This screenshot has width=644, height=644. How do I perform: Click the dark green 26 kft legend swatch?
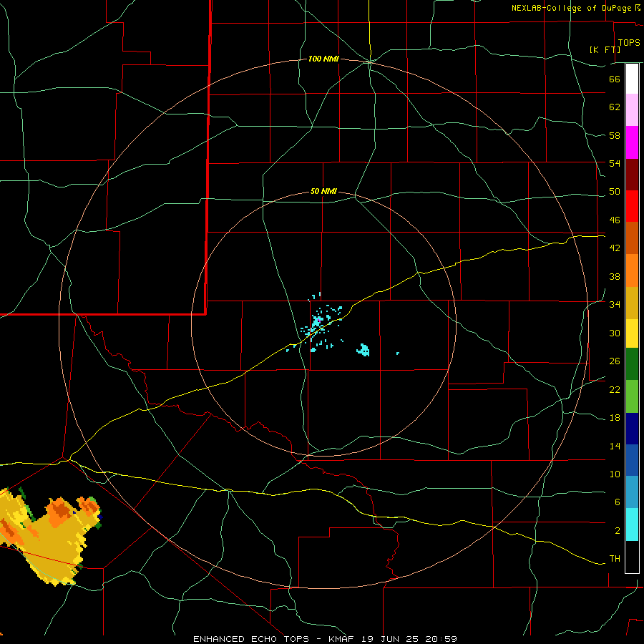tap(632, 364)
